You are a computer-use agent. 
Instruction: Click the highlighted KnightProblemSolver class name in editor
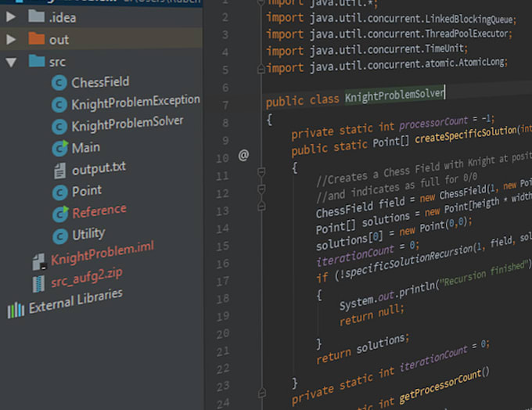click(x=394, y=96)
